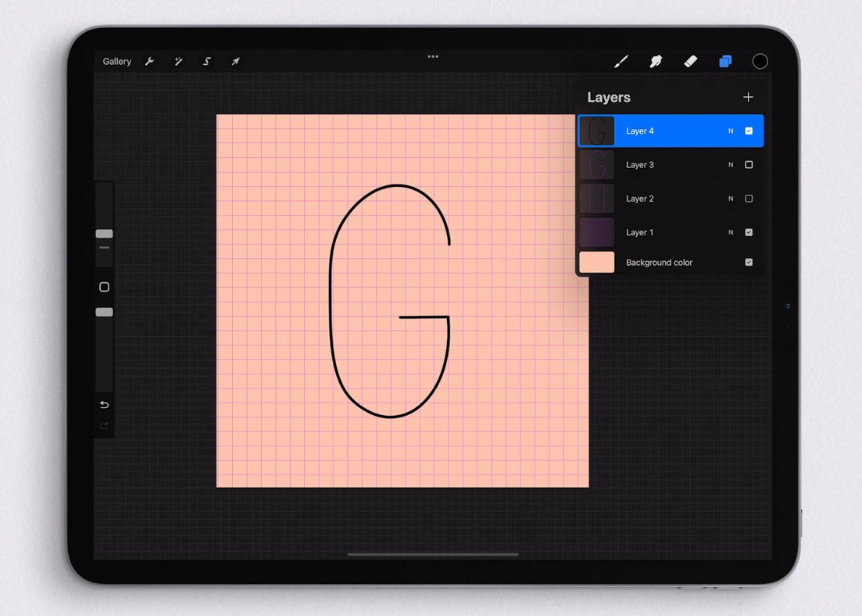Open blend mode options for Layer 2

731,199
